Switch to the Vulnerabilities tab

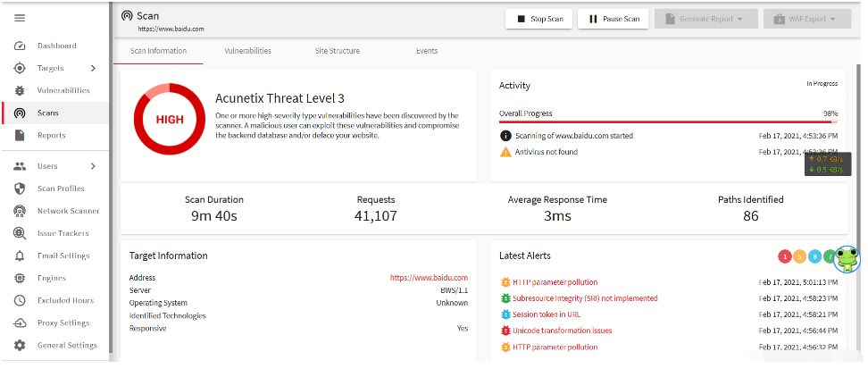248,51
